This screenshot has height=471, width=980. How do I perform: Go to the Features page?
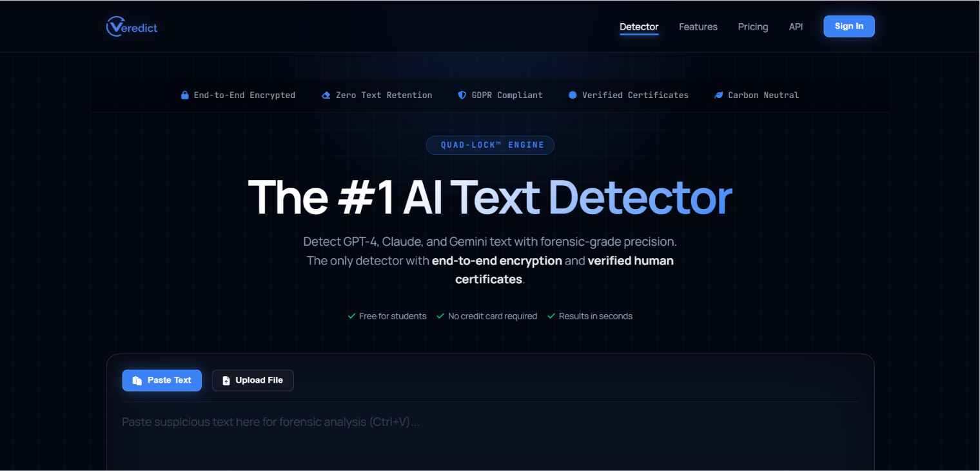pyautogui.click(x=698, y=26)
